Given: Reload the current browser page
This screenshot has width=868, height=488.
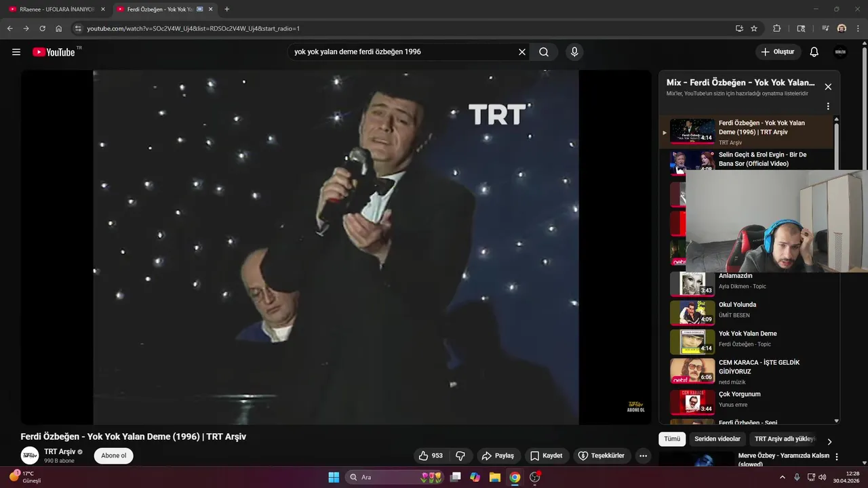Looking at the screenshot, I should pos(42,28).
